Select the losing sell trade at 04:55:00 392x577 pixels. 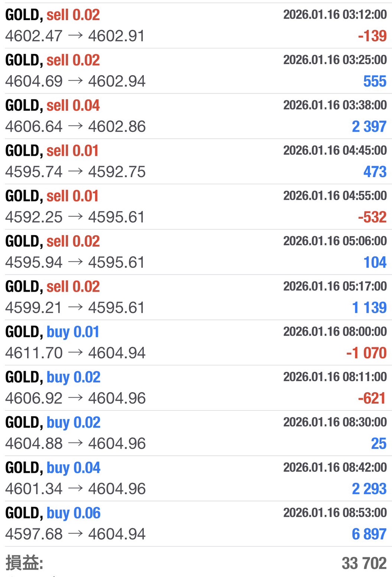(x=196, y=206)
